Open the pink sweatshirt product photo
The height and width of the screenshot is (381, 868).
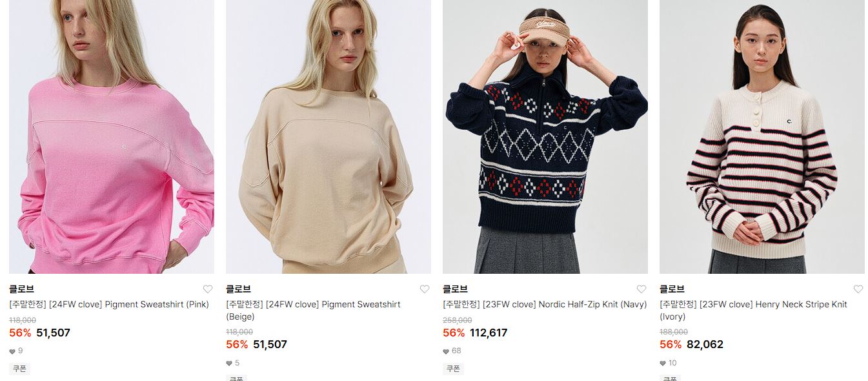[x=112, y=136]
